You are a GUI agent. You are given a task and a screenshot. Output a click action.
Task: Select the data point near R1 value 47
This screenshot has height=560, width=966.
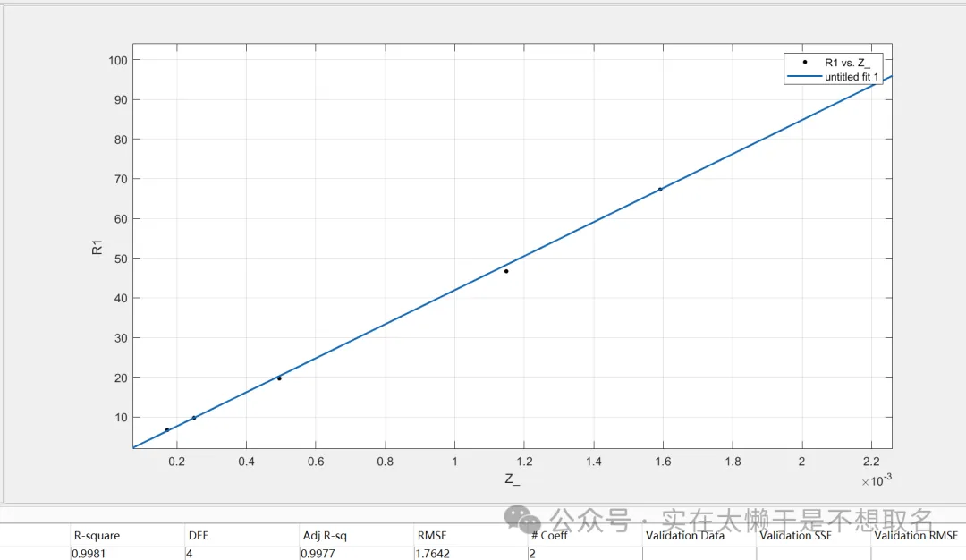pyautogui.click(x=506, y=271)
